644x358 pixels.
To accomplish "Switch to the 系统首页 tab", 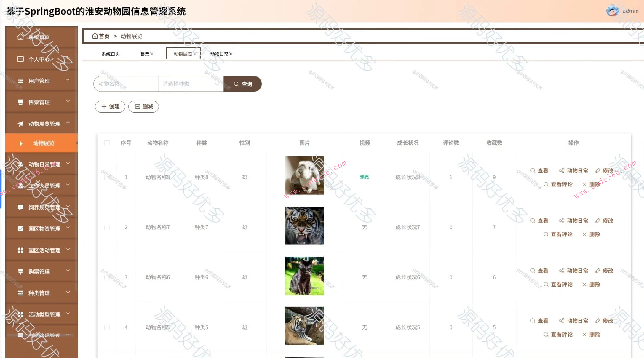I will pos(111,54).
